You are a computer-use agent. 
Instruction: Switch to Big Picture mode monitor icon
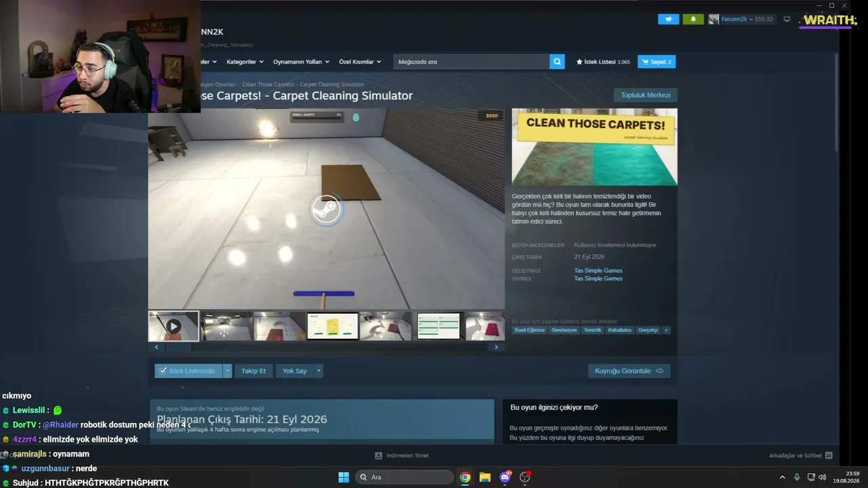tap(787, 19)
